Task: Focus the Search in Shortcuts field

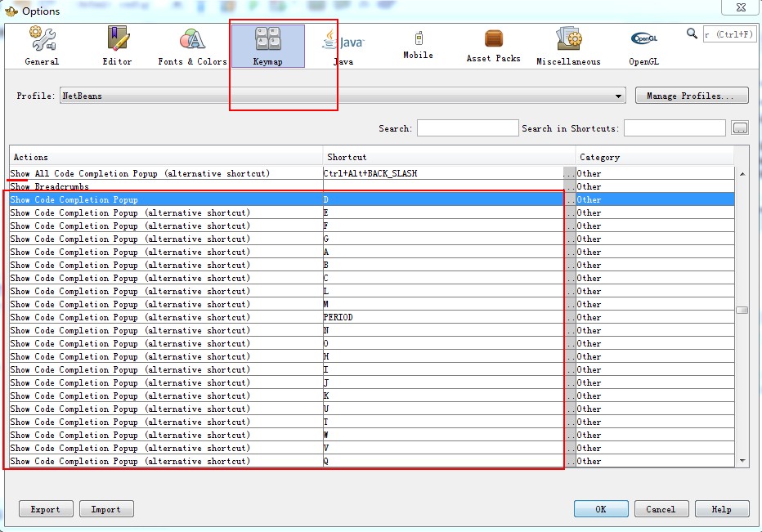Action: (675, 128)
